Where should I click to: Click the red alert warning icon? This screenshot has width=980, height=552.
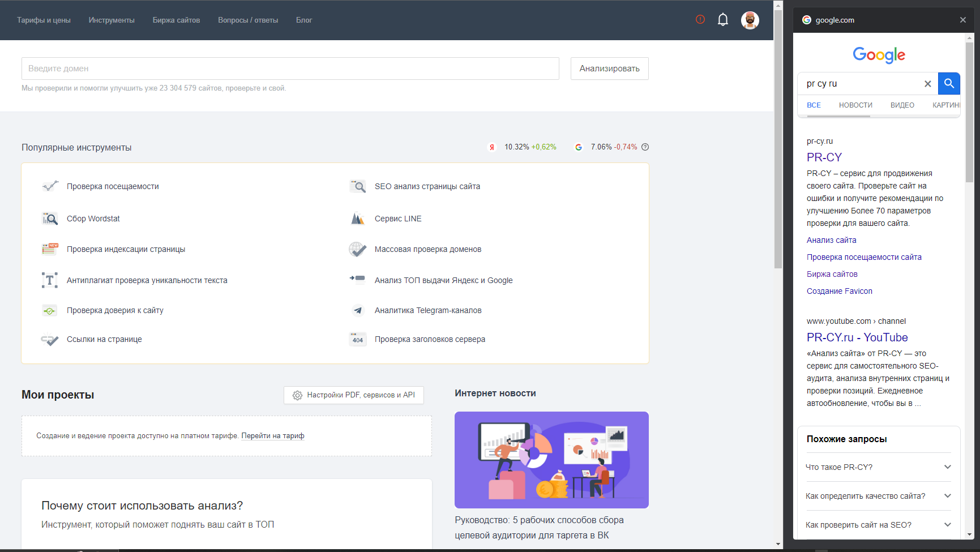(x=700, y=20)
